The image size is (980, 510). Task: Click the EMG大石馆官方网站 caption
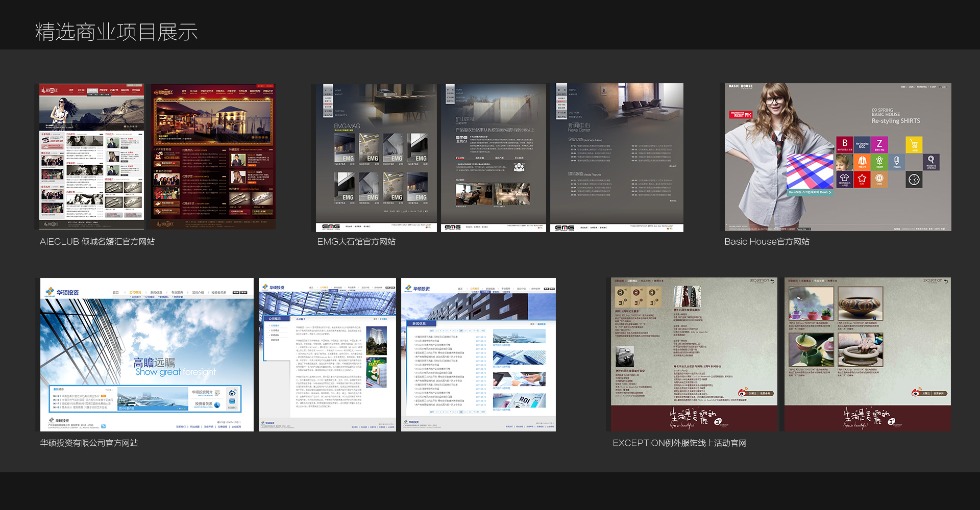(356, 242)
